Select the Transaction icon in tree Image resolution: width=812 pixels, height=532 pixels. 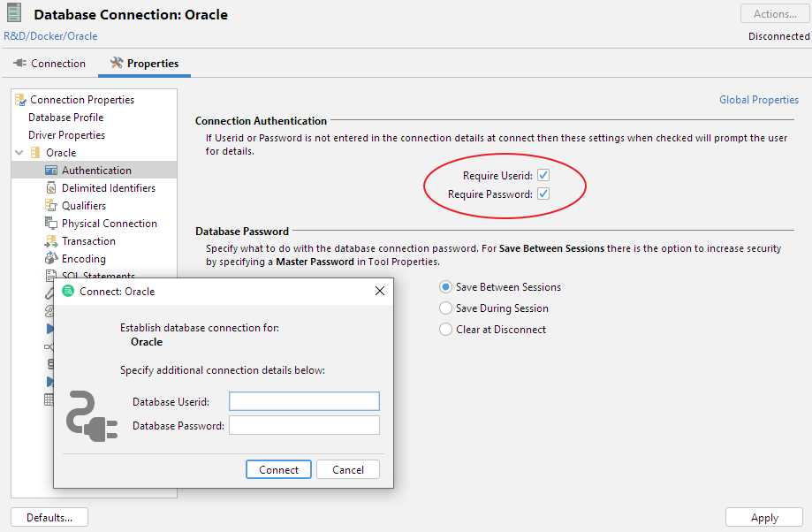tap(51, 241)
